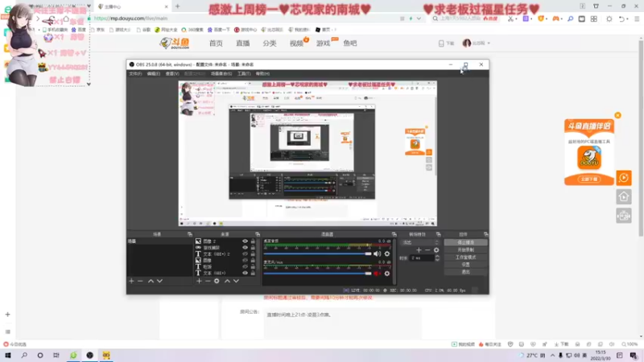Open Windows Start menu
644x362 pixels.
click(8, 355)
